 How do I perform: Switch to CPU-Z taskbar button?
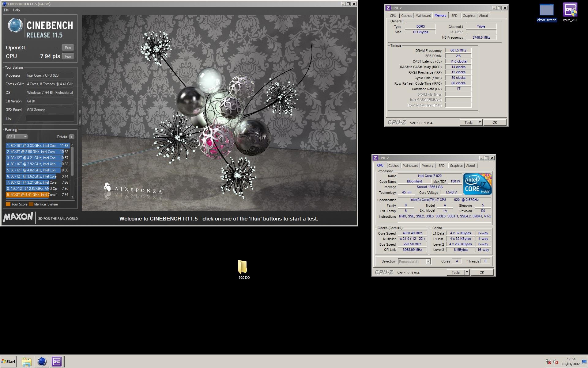(57, 362)
